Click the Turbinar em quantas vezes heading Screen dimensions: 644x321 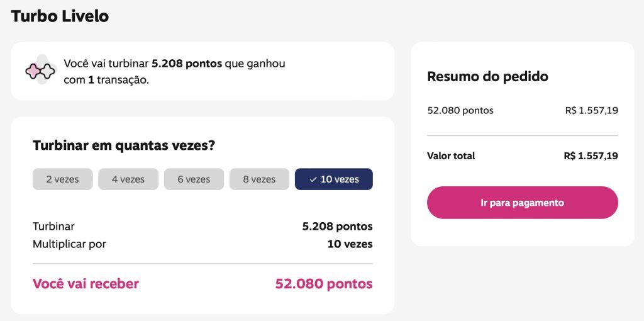click(x=124, y=146)
